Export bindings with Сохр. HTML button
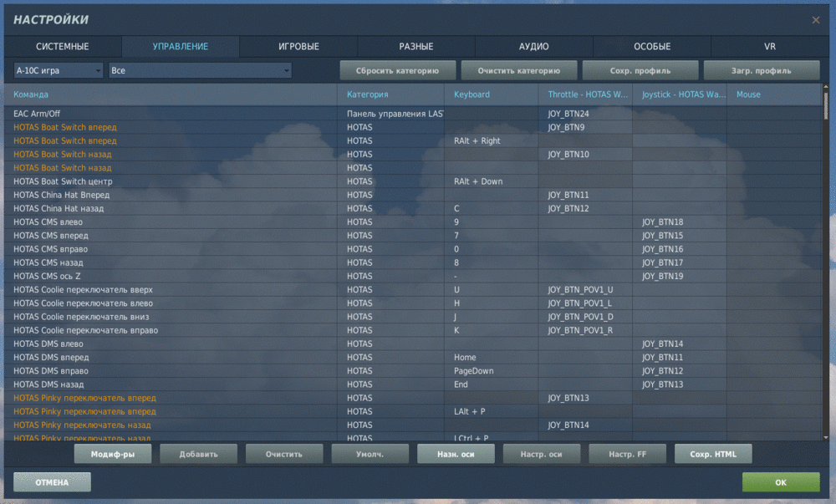Screen dimensions: 836x504 pos(713,454)
